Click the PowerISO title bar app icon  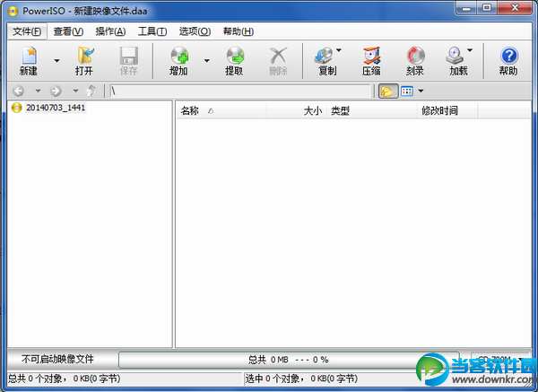[13, 12]
